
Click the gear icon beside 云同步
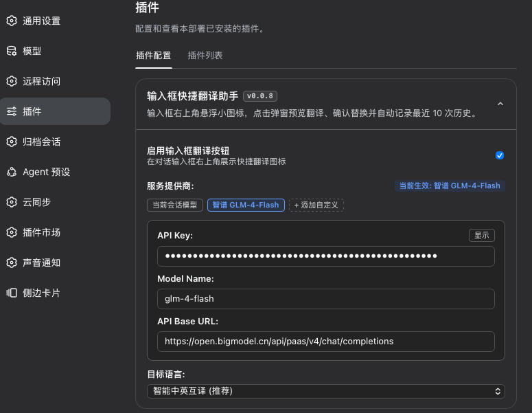click(12, 202)
